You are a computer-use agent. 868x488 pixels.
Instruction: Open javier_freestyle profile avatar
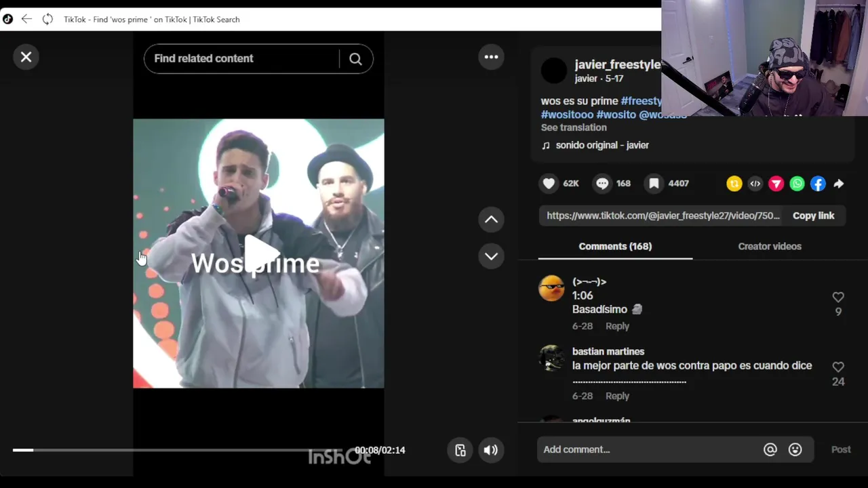[x=554, y=70]
